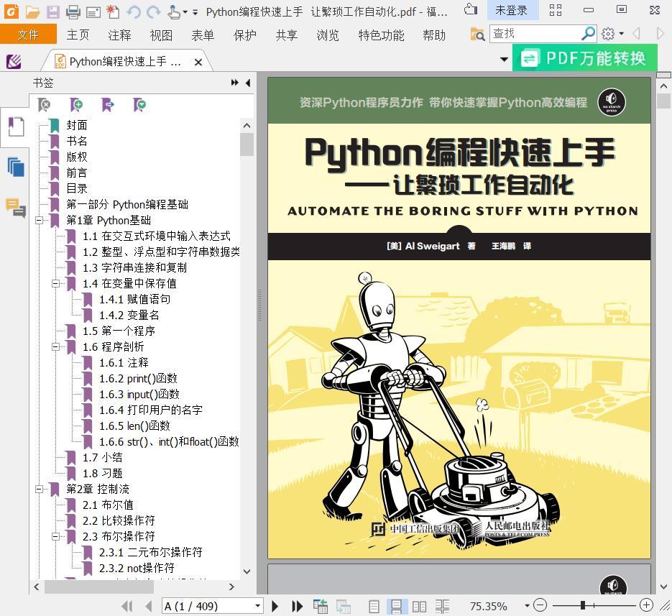This screenshot has height=616, width=672.
Task: Click the PDF万能转换 button
Action: pyautogui.click(x=584, y=58)
